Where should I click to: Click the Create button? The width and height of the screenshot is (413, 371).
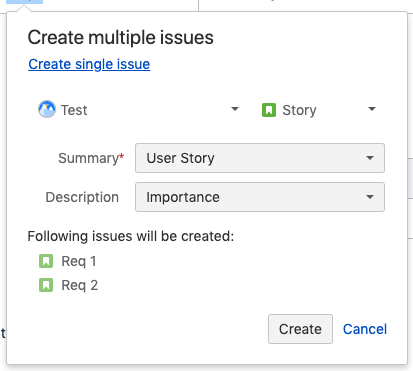tap(300, 329)
